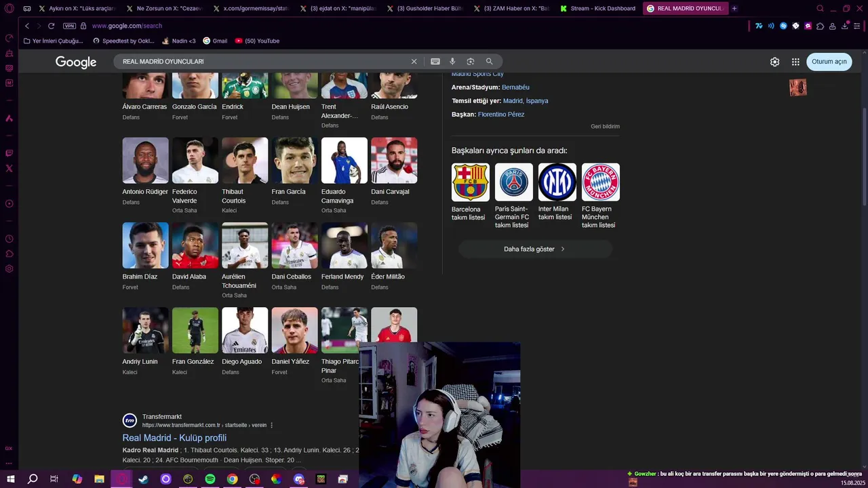
Task: Click the Oturum açın sign-in button
Action: (x=829, y=62)
